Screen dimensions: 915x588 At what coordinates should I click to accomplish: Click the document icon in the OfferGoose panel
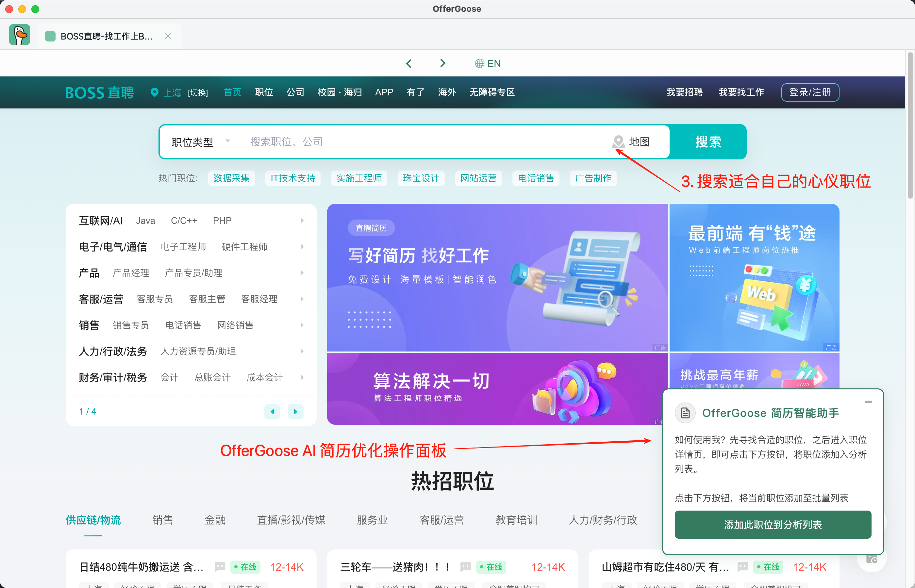click(685, 413)
